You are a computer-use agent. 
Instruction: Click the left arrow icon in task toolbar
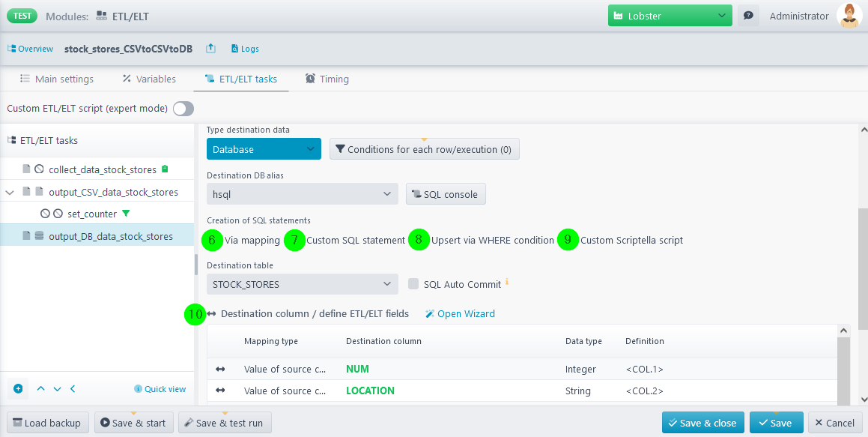coord(73,388)
